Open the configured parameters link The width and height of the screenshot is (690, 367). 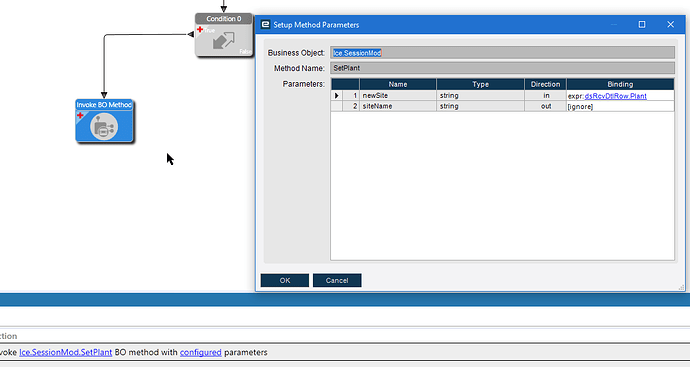point(201,352)
